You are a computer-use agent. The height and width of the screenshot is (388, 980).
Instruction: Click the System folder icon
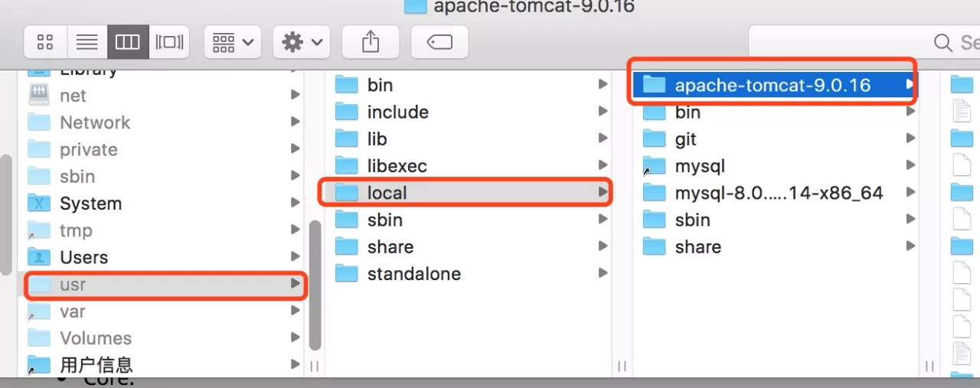[38, 204]
